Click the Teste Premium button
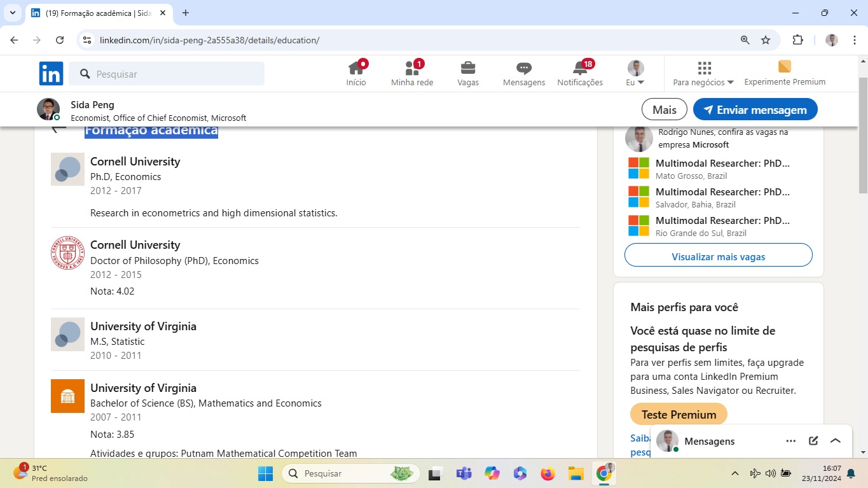The width and height of the screenshot is (868, 488). coord(679,414)
